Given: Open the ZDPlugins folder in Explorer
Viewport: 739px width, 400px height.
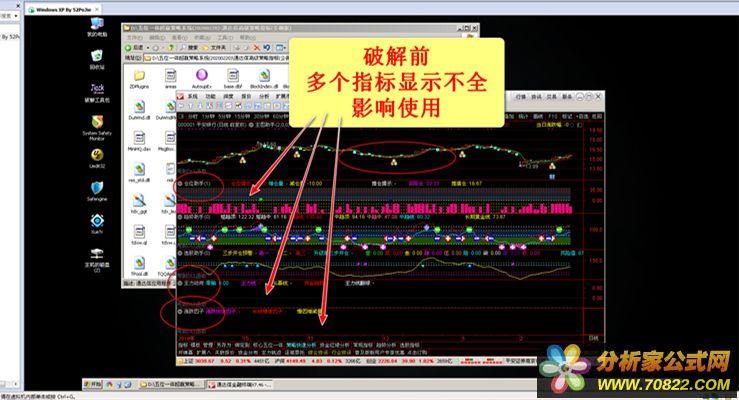Looking at the screenshot, I should click(139, 78).
